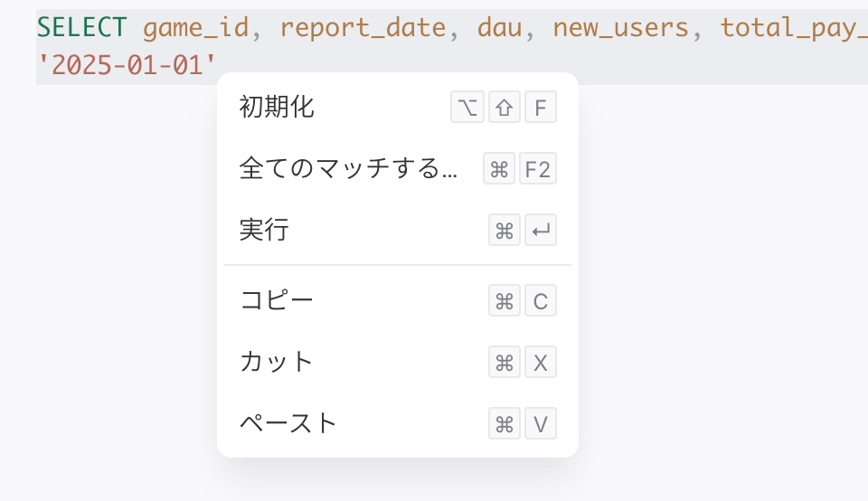Choose 初期化 from the context menu

pyautogui.click(x=398, y=107)
